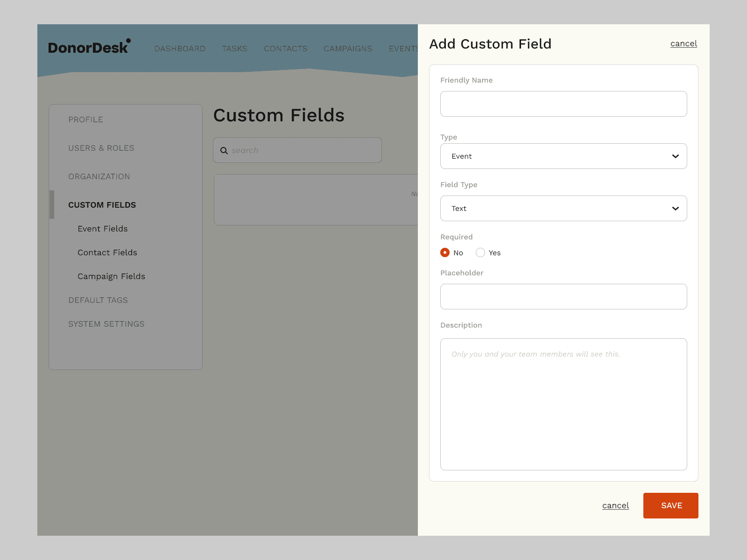
Task: Open Event Fields sub-item
Action: (103, 229)
